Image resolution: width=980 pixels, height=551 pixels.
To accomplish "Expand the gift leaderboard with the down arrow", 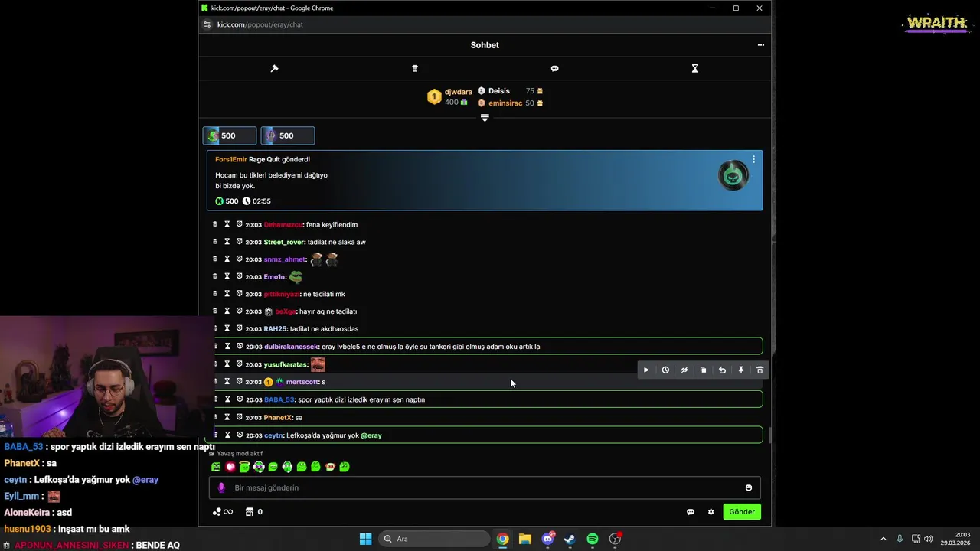I will coord(485,118).
